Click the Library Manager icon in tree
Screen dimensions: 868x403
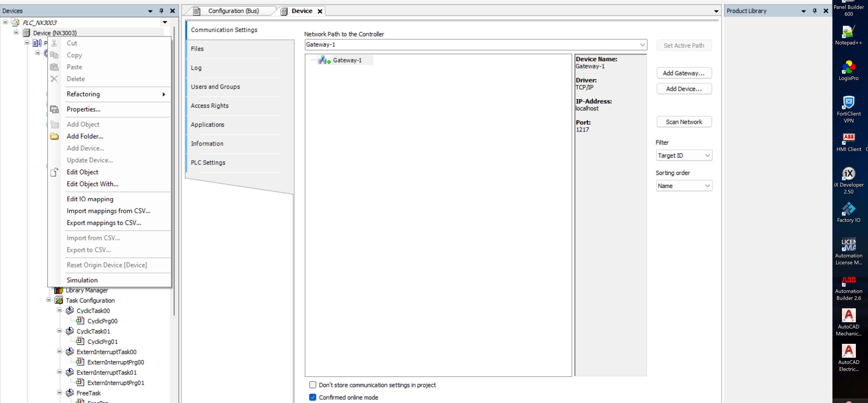click(59, 290)
